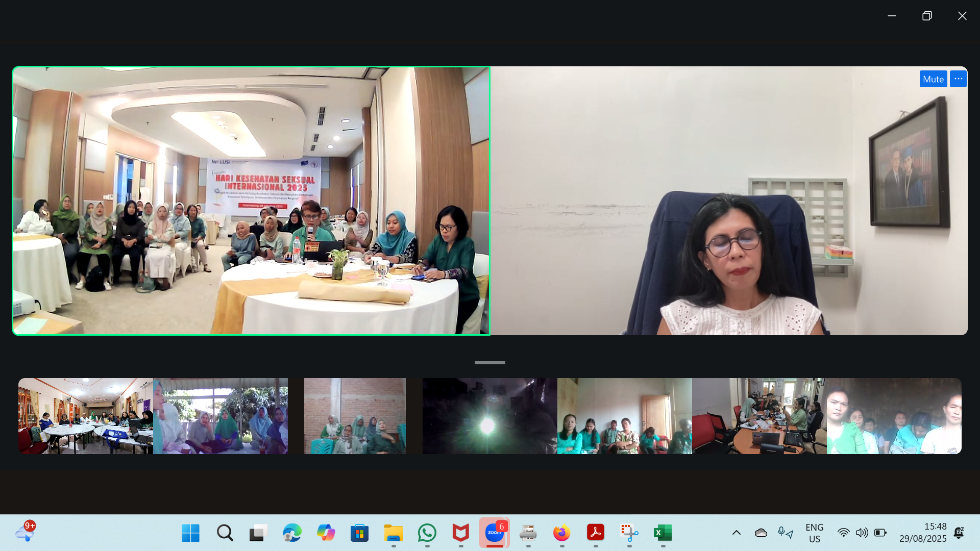This screenshot has height=551, width=980.
Task: Open File Explorer from the taskbar
Action: tap(393, 533)
